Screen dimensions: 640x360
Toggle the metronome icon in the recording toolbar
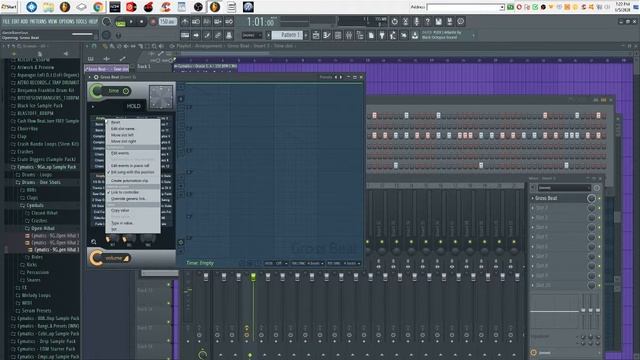(185, 22)
